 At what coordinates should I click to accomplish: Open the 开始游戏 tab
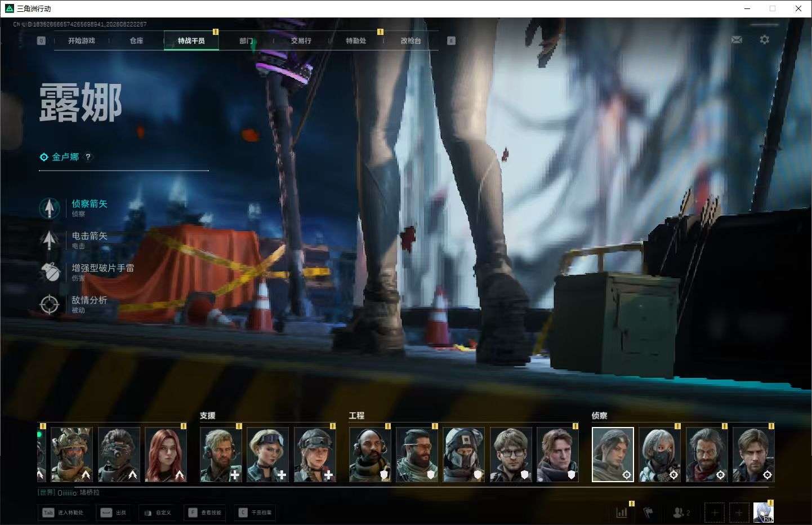click(81, 41)
